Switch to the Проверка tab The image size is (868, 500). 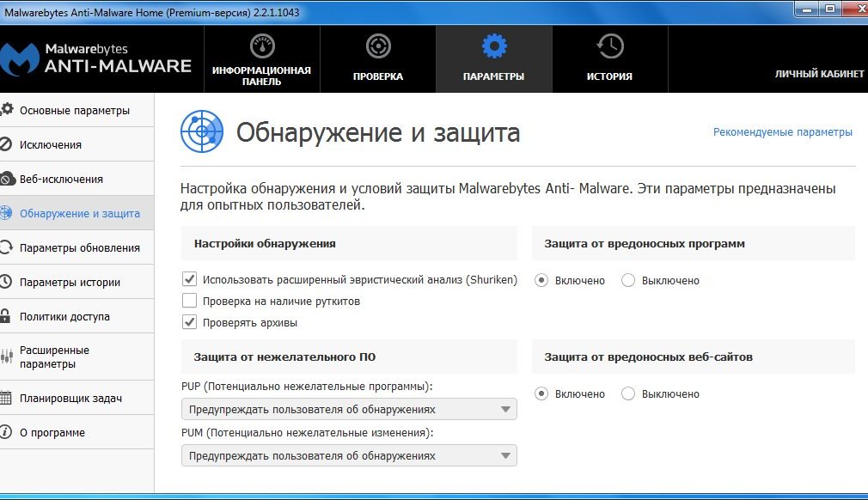click(378, 58)
